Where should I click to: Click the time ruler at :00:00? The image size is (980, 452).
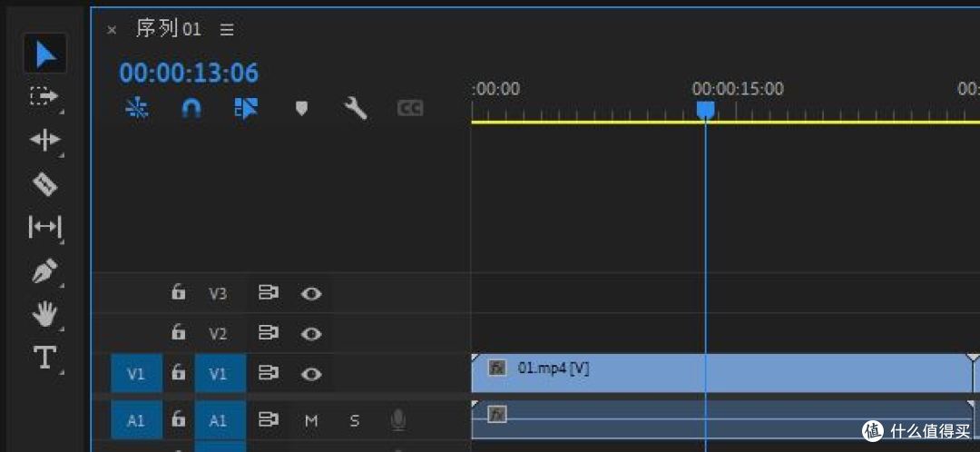(x=495, y=89)
